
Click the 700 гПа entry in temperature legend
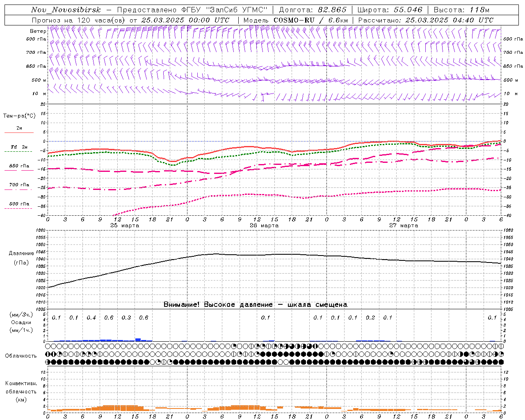click(x=19, y=185)
